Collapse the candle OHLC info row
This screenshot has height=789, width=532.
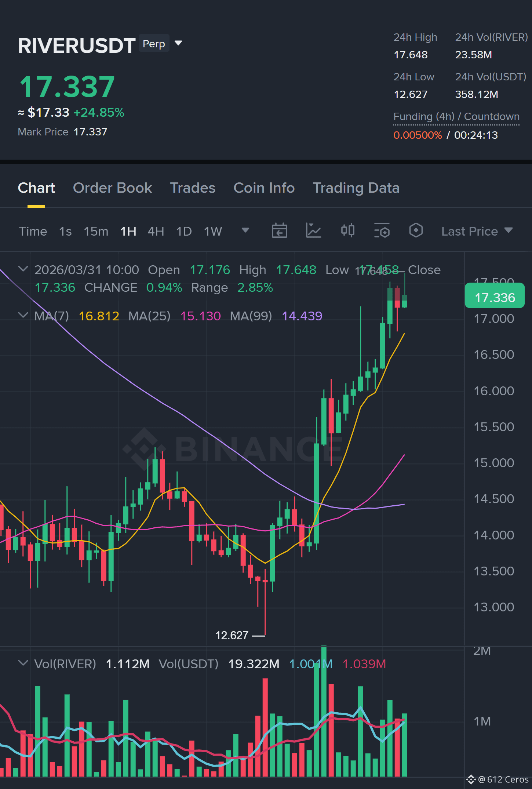tap(23, 269)
